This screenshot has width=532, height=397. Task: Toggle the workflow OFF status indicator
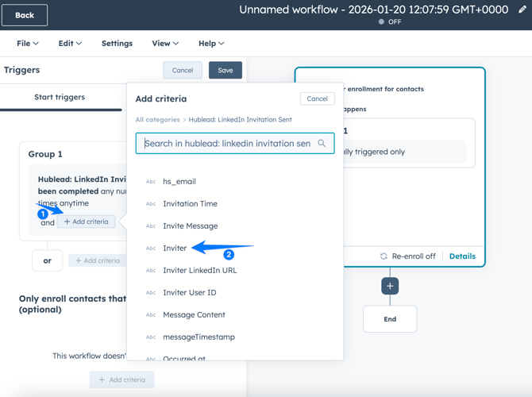[389, 22]
